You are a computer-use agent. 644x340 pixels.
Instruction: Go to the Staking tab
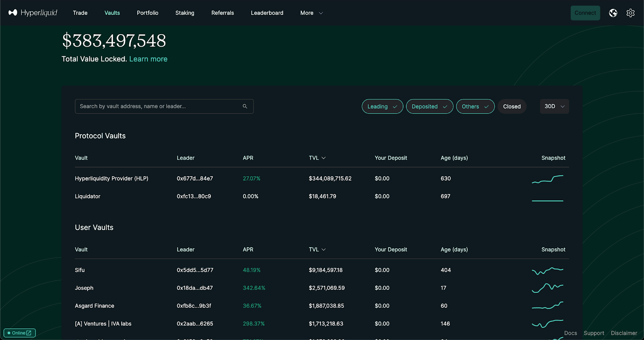(185, 13)
